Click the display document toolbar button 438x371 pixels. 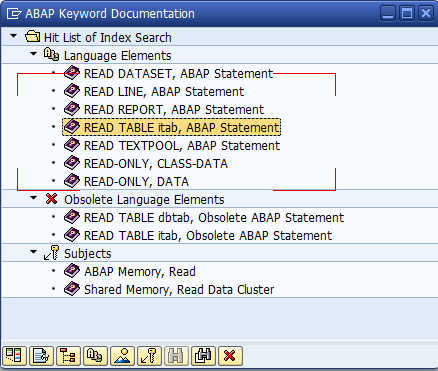coord(41,356)
